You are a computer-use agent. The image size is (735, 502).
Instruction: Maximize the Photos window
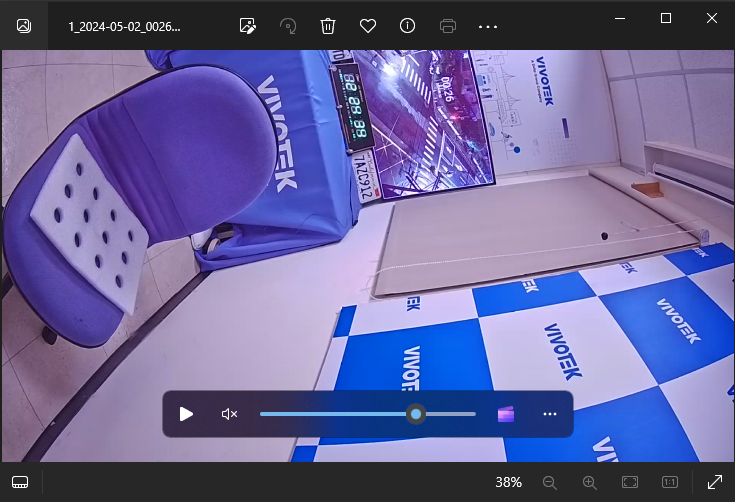[666, 18]
